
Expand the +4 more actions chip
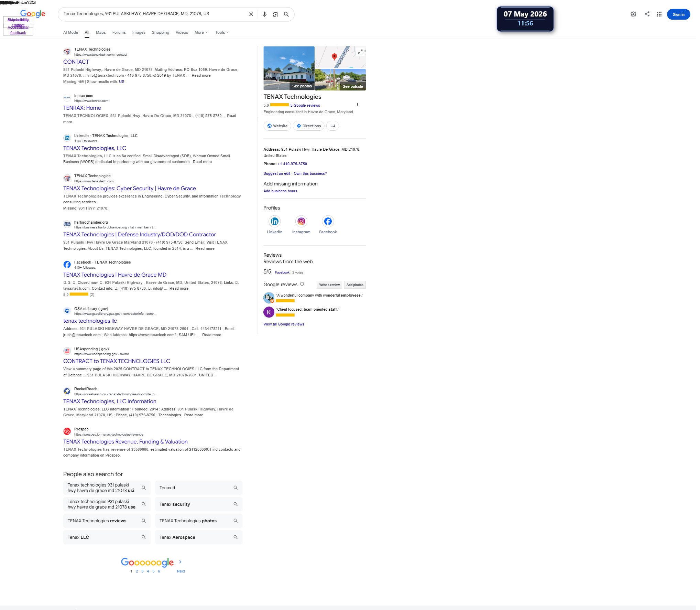point(333,126)
